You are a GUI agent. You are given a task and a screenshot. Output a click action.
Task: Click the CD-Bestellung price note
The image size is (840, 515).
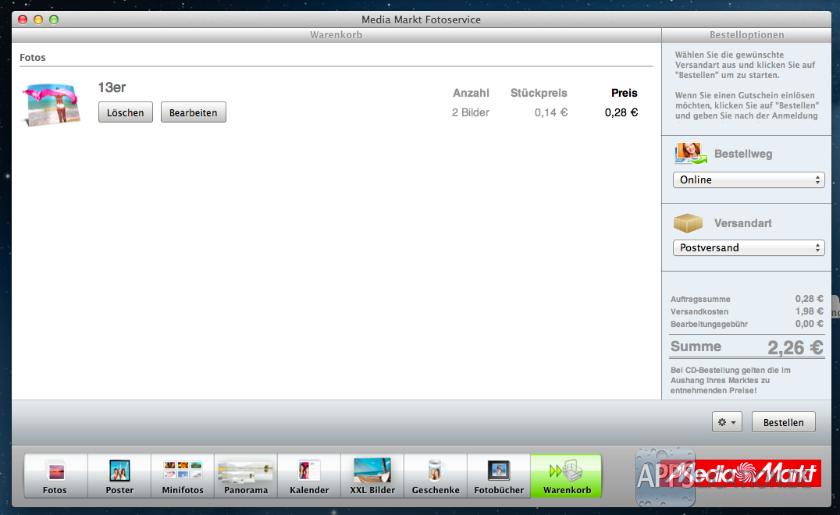tap(730, 380)
